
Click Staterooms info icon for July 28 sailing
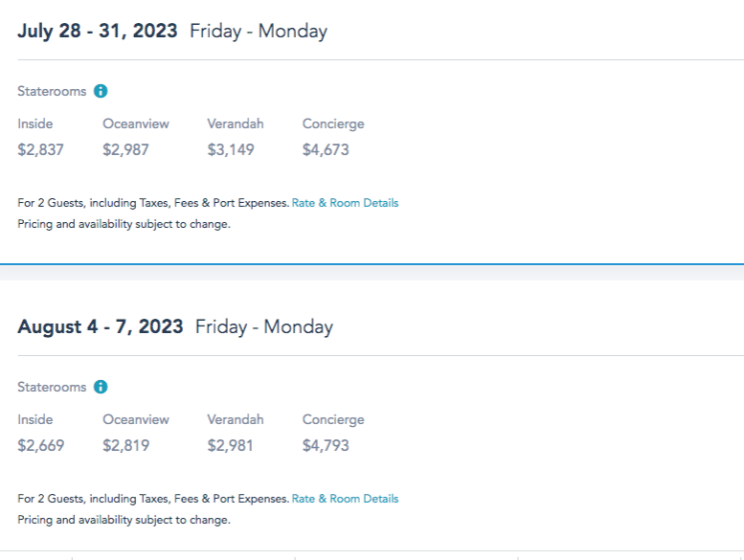coord(101,92)
